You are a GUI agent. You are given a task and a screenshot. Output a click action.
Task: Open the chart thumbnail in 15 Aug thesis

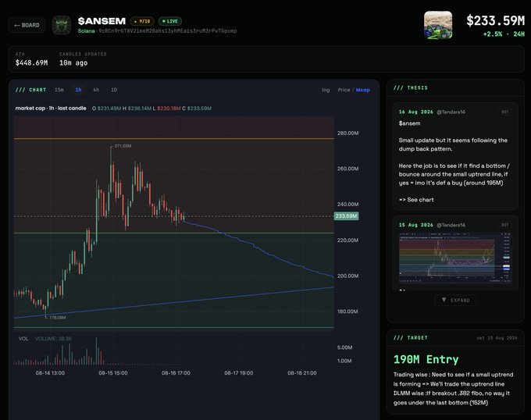454,258
